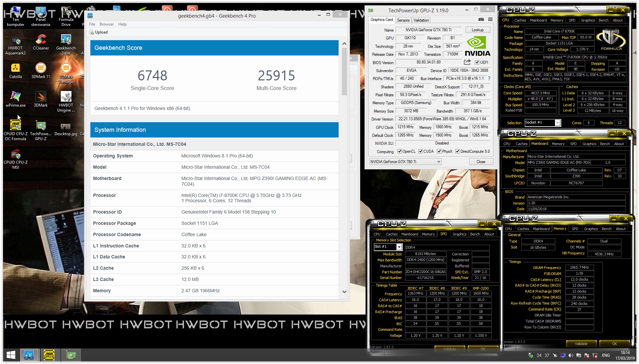639x364 pixels.
Task: Click GPU-Z screenshot camera icon
Action: coord(481,20)
